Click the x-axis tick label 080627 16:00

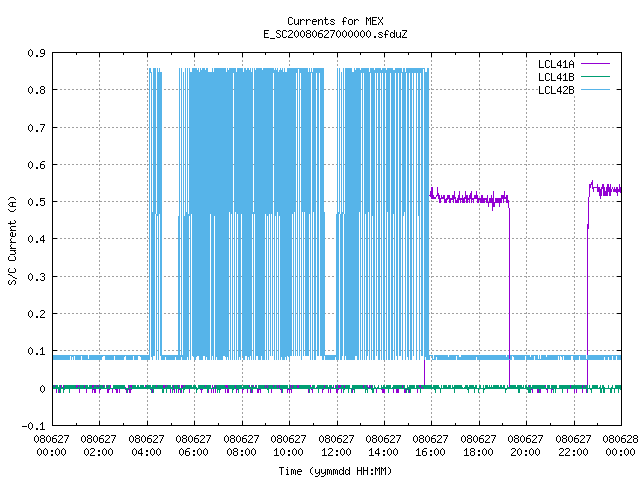[430, 445]
